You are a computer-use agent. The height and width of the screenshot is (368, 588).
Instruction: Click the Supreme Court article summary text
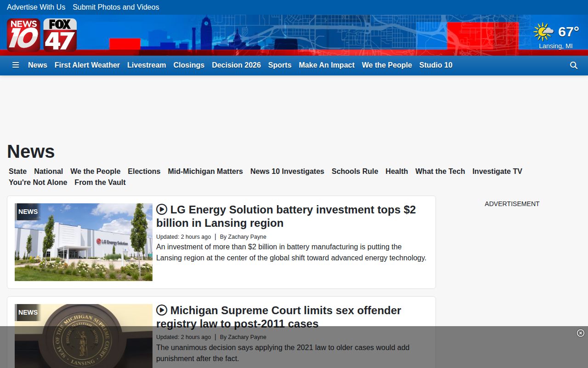pos(283,353)
